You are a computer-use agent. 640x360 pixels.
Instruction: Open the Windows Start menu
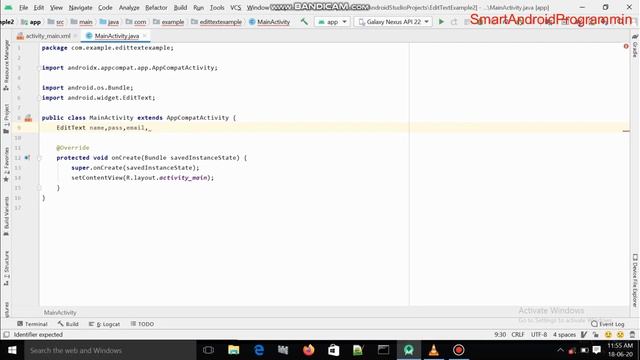(12, 350)
